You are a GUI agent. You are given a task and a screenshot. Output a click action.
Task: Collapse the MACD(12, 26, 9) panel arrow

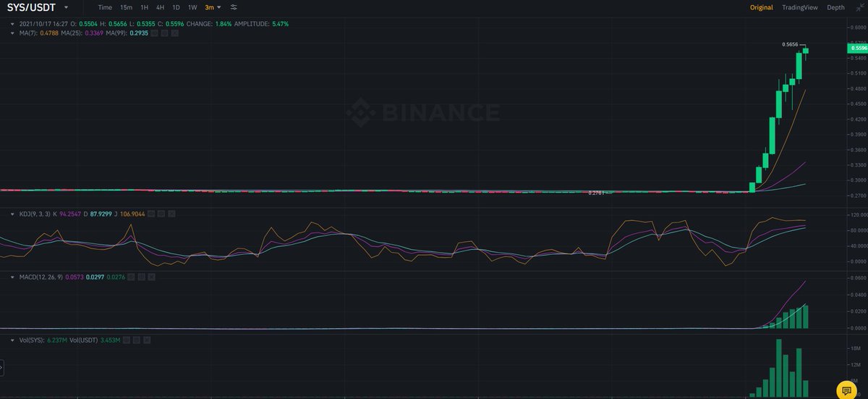tap(12, 277)
